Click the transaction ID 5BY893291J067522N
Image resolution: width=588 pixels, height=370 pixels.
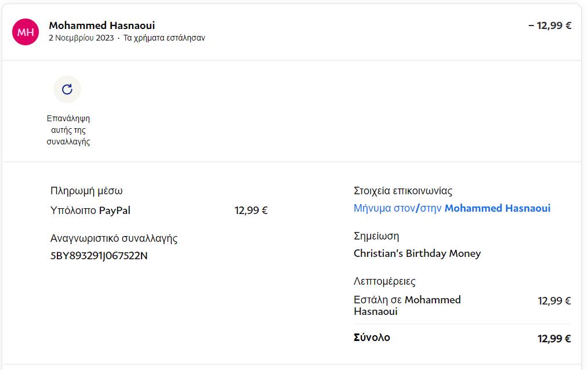(99, 255)
